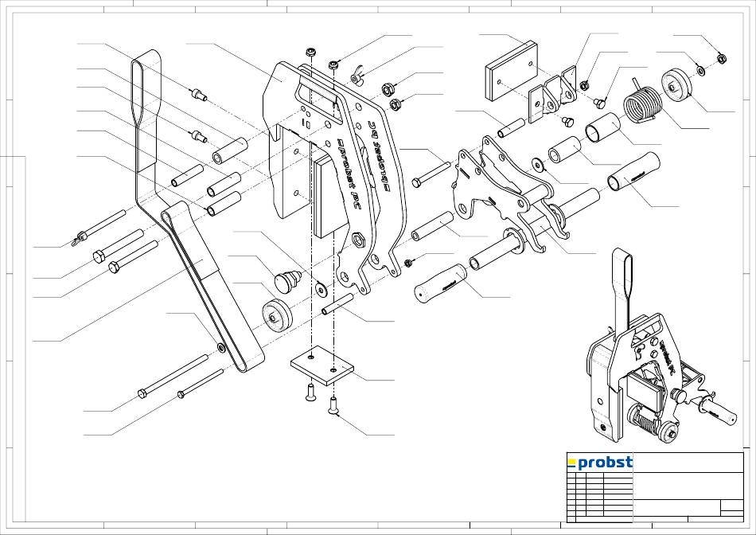The height and width of the screenshot is (535, 756).
Task: Select the mushroom-shaped knob below the frame
Action: [x=287, y=281]
